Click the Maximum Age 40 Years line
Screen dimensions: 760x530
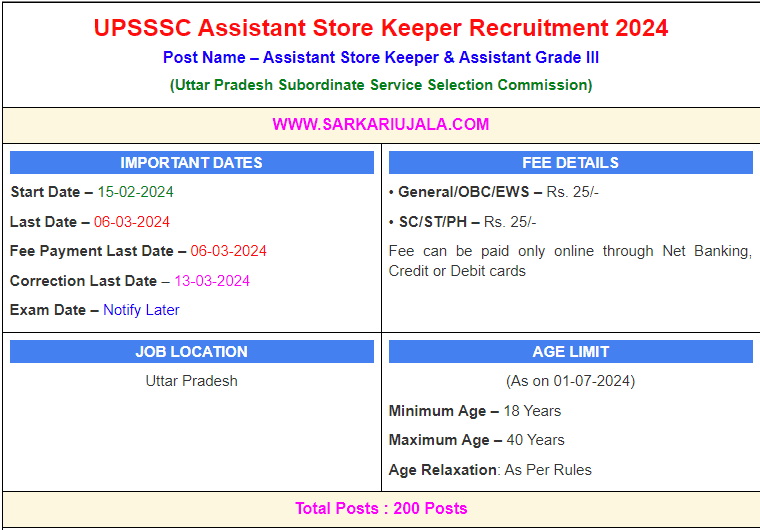point(477,440)
